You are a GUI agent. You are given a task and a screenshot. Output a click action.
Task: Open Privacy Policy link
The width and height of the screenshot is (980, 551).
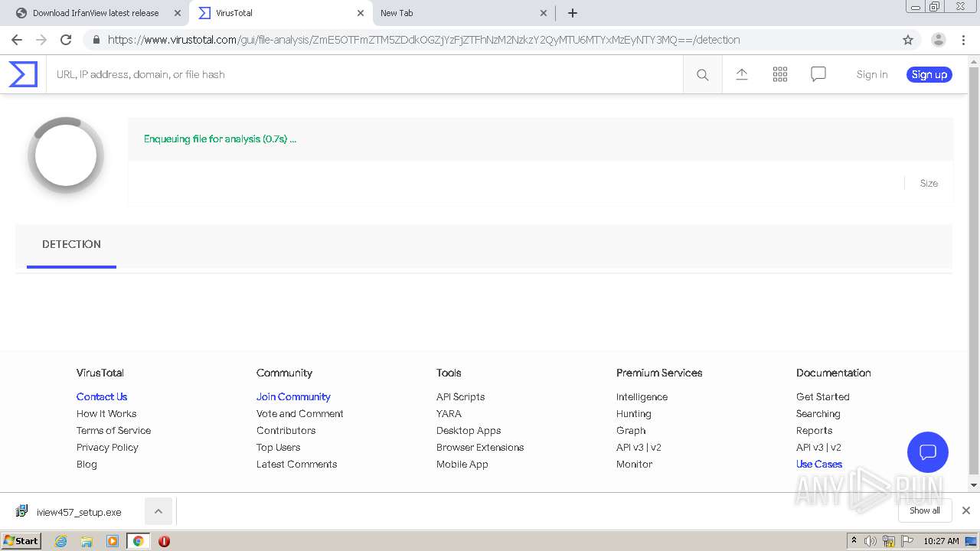[107, 447]
